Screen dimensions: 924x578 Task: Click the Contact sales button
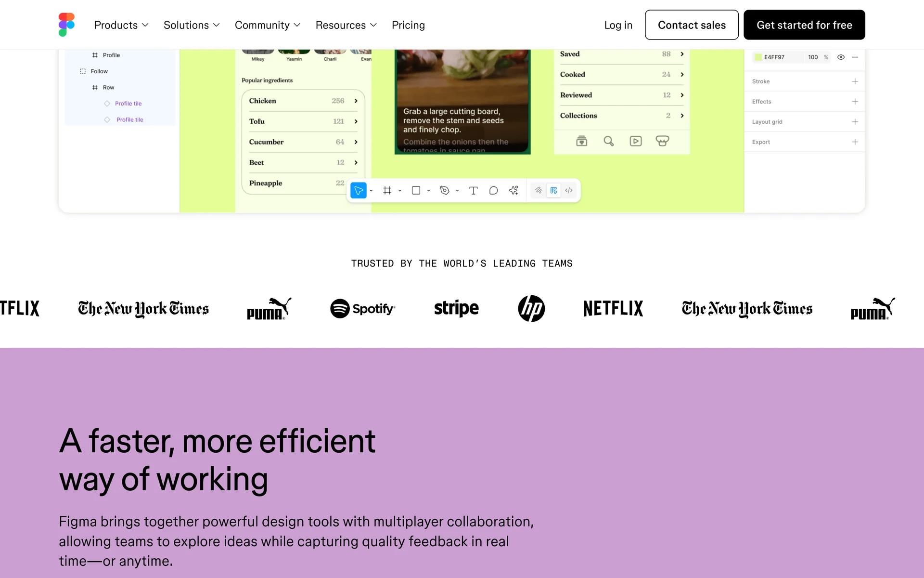[692, 25]
